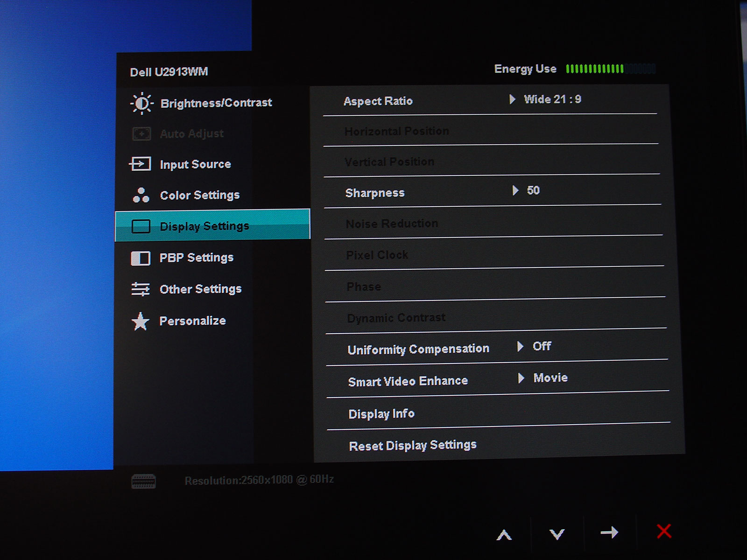Select the Aspect Ratio option
Screen dimensions: 747x560
[x=378, y=101]
